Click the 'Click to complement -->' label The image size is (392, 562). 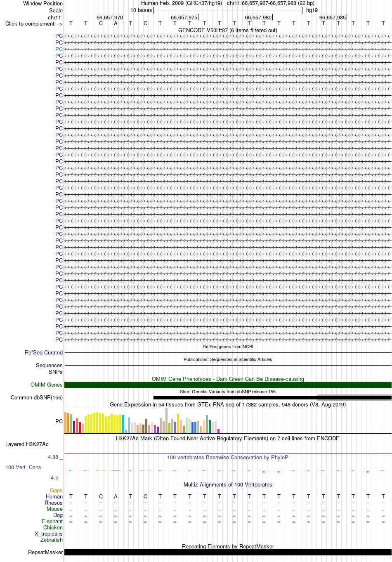click(34, 24)
